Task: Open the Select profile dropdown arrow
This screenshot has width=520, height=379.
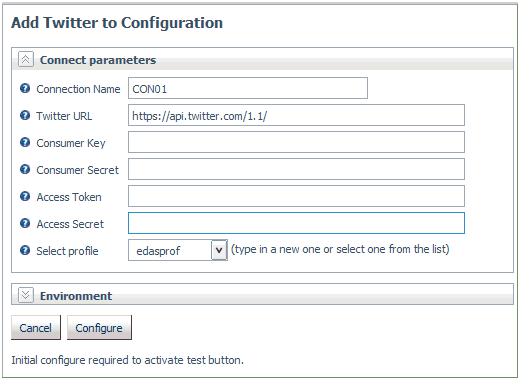Action: pos(219,250)
